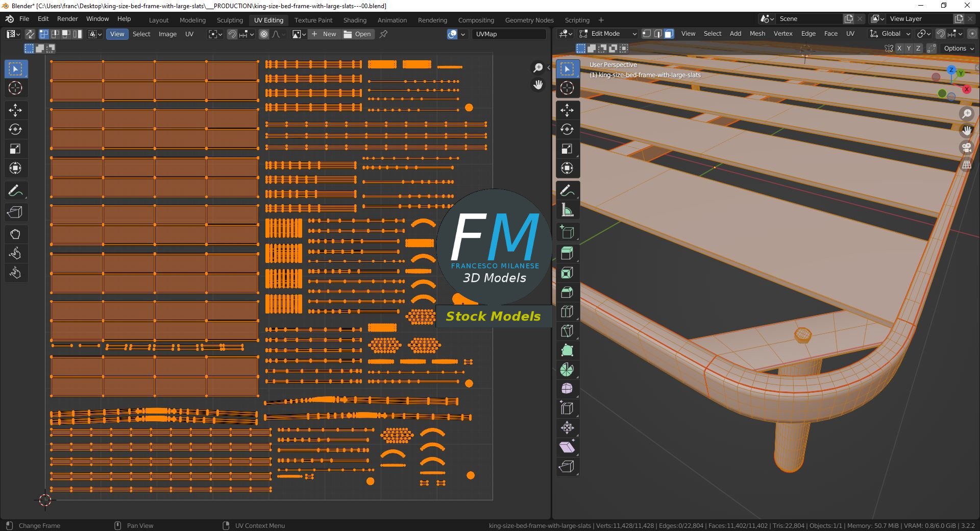Click the New image button
The image size is (980, 531).
pyautogui.click(x=324, y=34)
